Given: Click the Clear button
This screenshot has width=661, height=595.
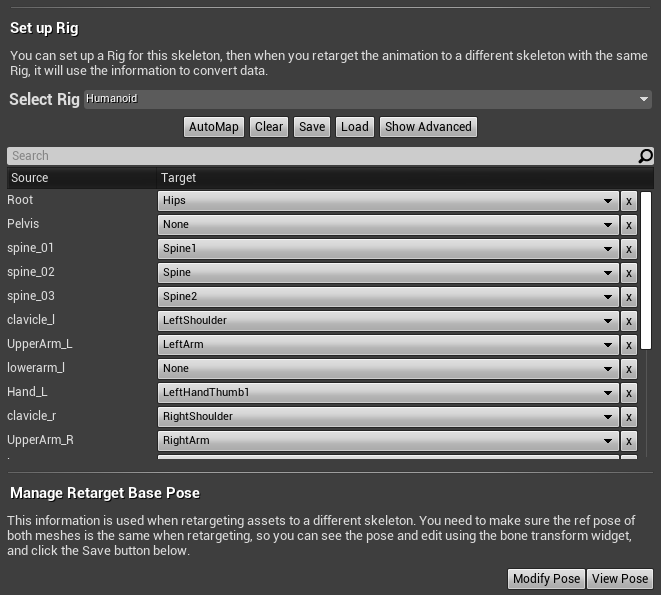Looking at the screenshot, I should pos(269,127).
